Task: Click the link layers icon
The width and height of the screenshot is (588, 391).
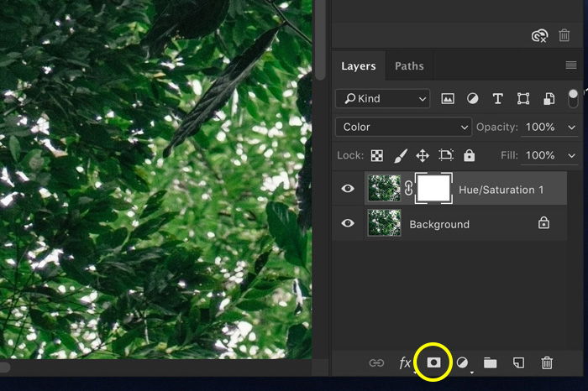Action: point(376,362)
